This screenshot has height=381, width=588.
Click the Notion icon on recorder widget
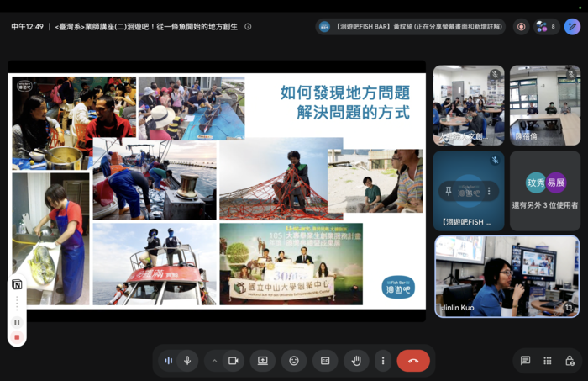[x=17, y=284]
